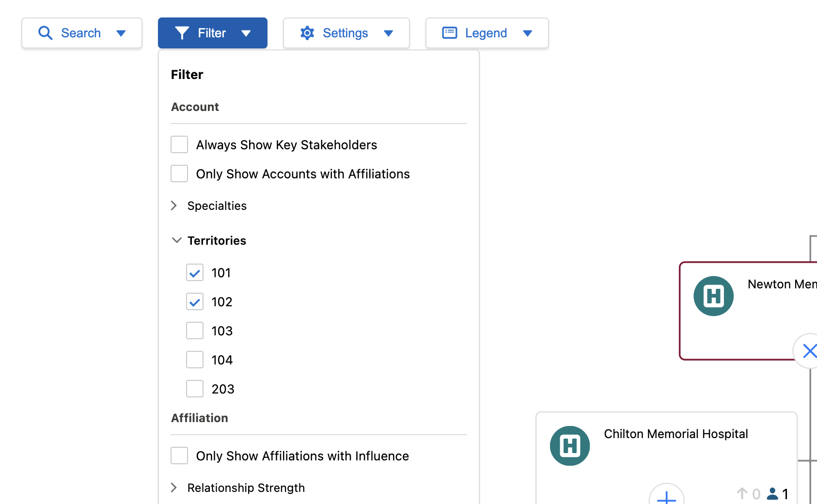The image size is (817, 504).
Task: Click the Newton hospital H icon
Action: click(x=713, y=296)
